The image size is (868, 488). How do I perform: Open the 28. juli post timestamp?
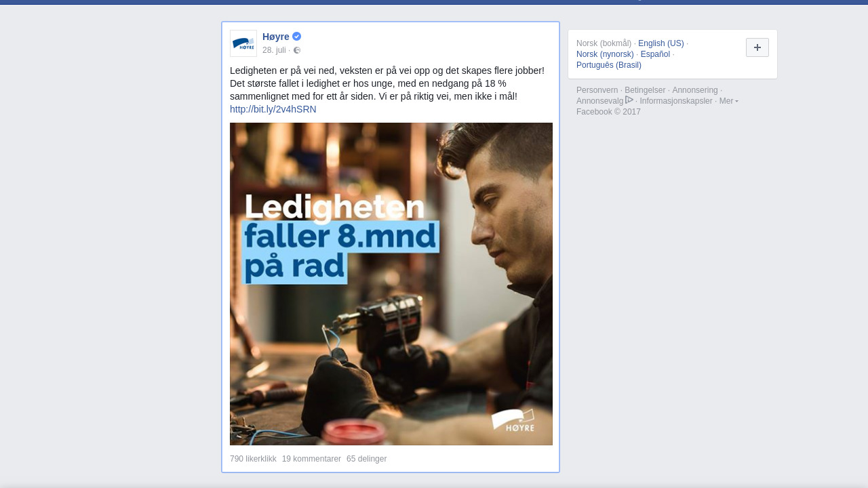coord(274,50)
